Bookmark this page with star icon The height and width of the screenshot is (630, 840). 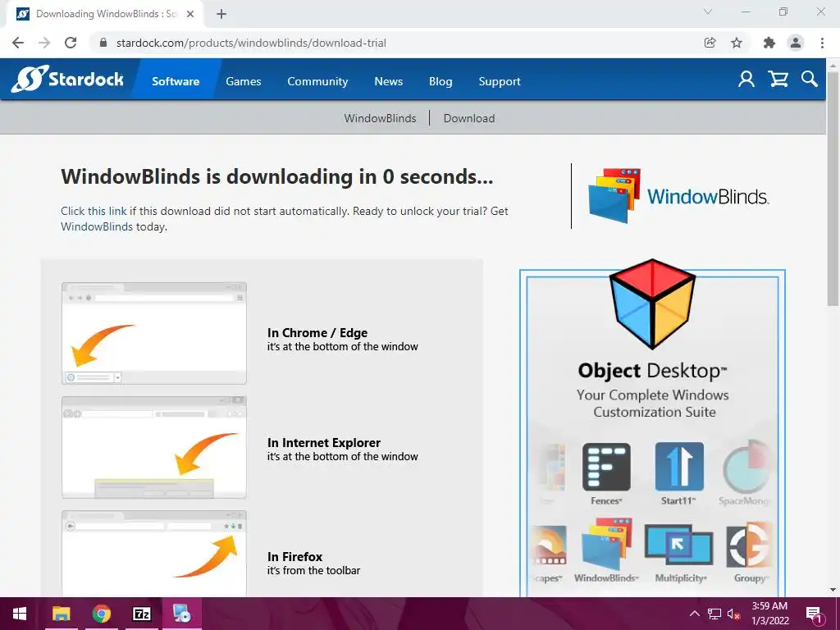pos(737,43)
